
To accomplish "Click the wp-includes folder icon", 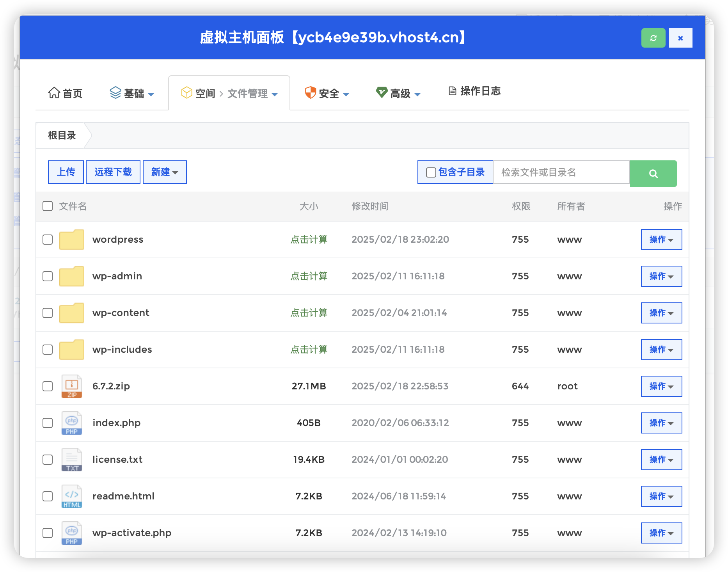I will coord(72,349).
